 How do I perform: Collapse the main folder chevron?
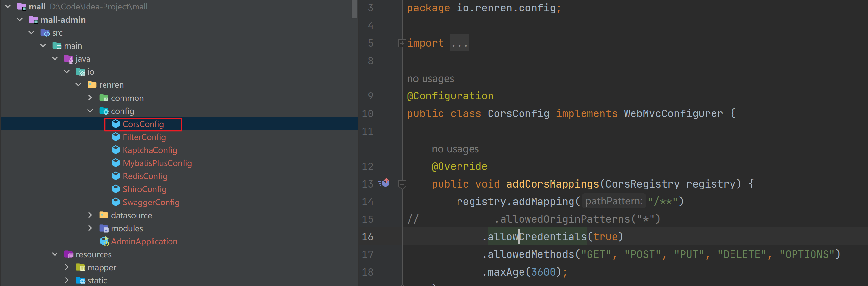coord(43,45)
